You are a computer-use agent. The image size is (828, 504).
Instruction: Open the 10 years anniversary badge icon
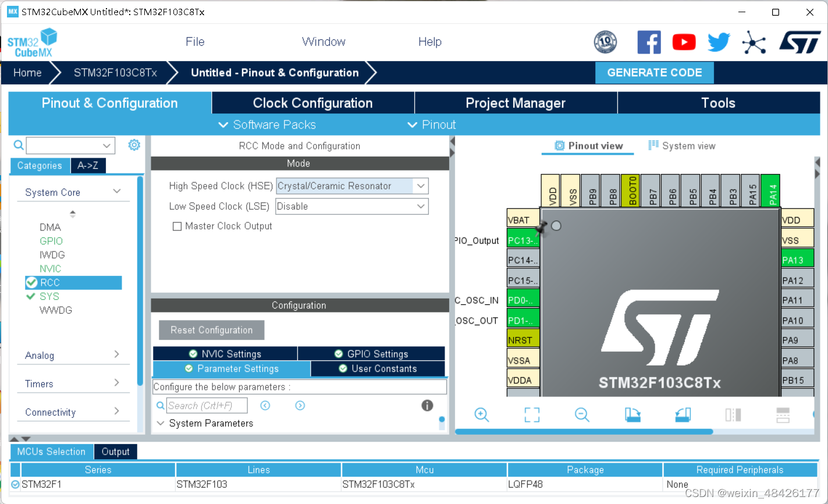point(605,42)
